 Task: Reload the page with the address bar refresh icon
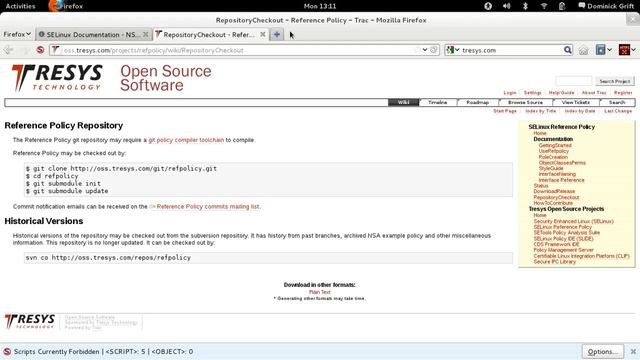[x=433, y=50]
